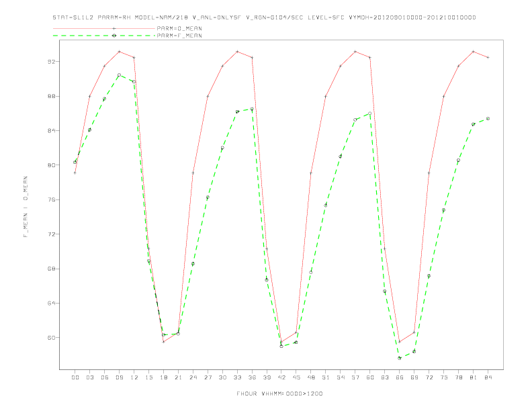Select the O_MEAN plus marker at hour 00

75,173
